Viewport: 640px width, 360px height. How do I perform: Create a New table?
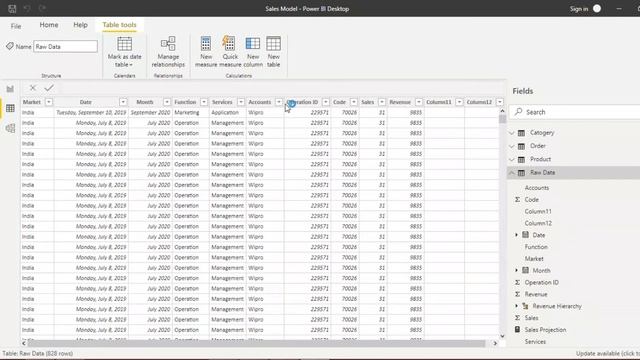tap(273, 52)
